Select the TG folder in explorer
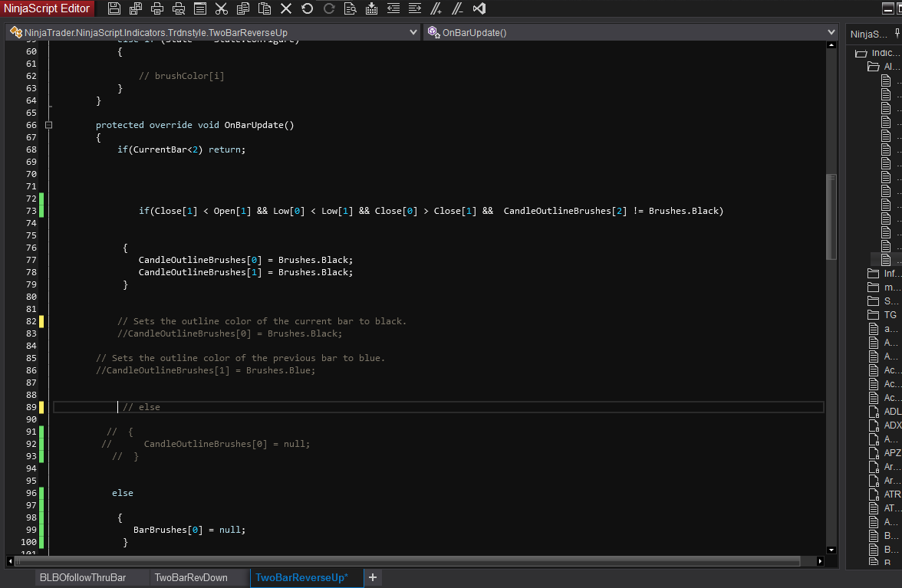 (x=890, y=315)
